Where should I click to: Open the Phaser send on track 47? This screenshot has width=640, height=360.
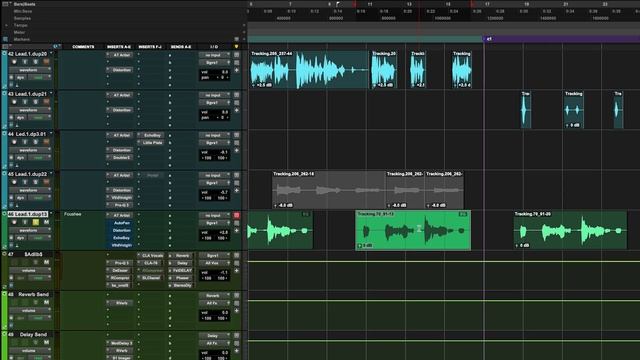tap(181, 278)
